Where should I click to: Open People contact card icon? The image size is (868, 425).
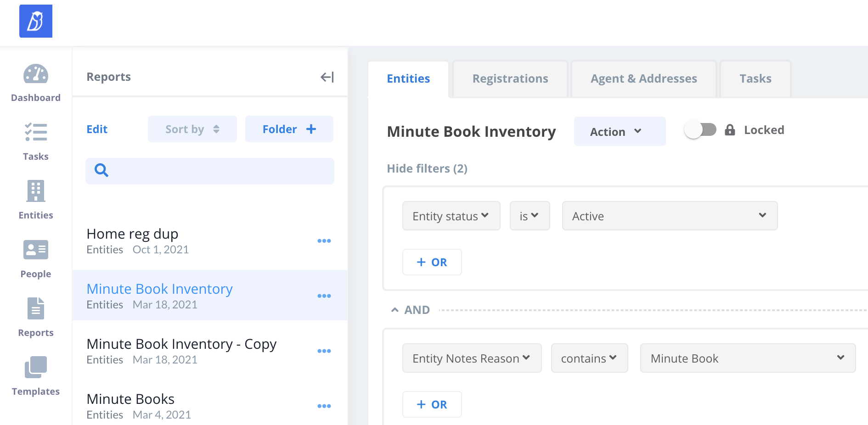(x=35, y=250)
